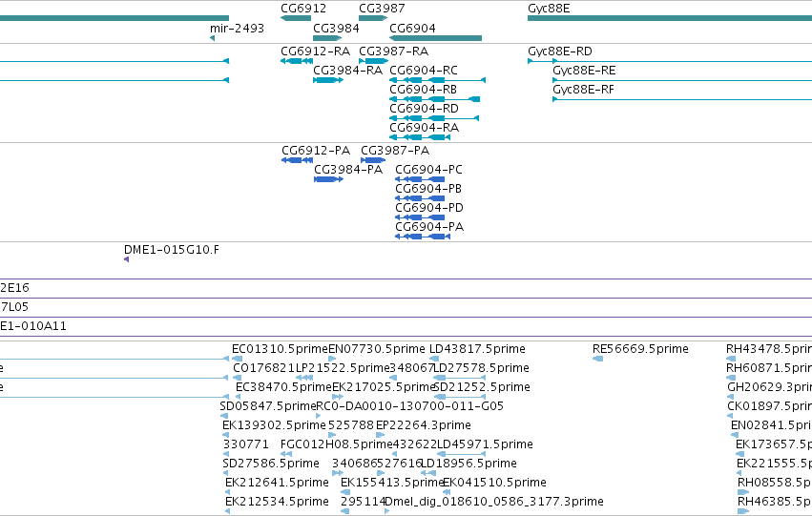Click the EP22264.3prime EST label
Screen dimensions: 812x516
coord(423,426)
